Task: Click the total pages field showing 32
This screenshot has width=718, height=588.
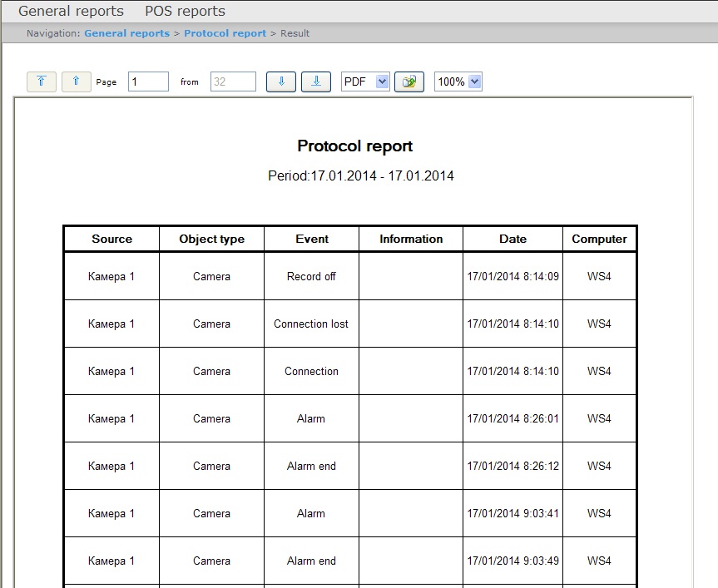Action: [x=232, y=82]
